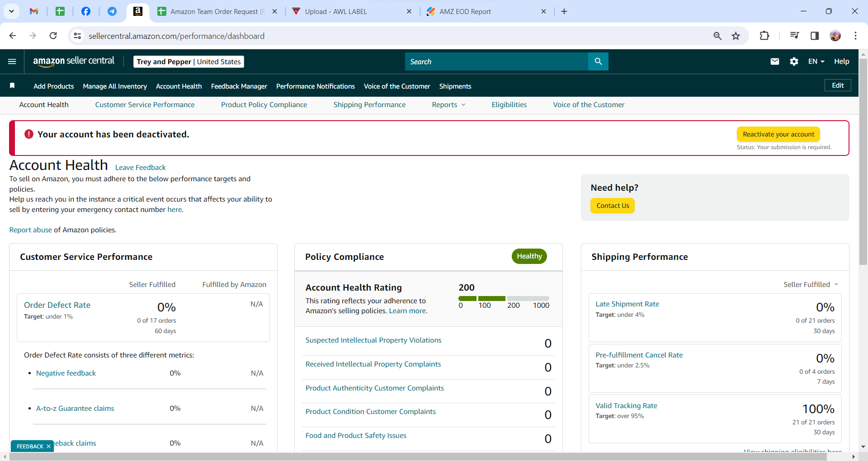Open Voice of the Customer in the sub-navigation

coord(589,105)
